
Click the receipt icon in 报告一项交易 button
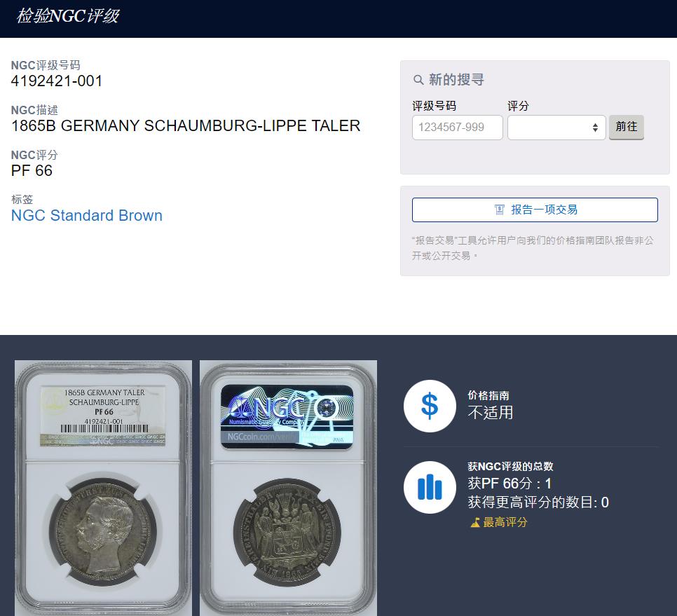499,210
